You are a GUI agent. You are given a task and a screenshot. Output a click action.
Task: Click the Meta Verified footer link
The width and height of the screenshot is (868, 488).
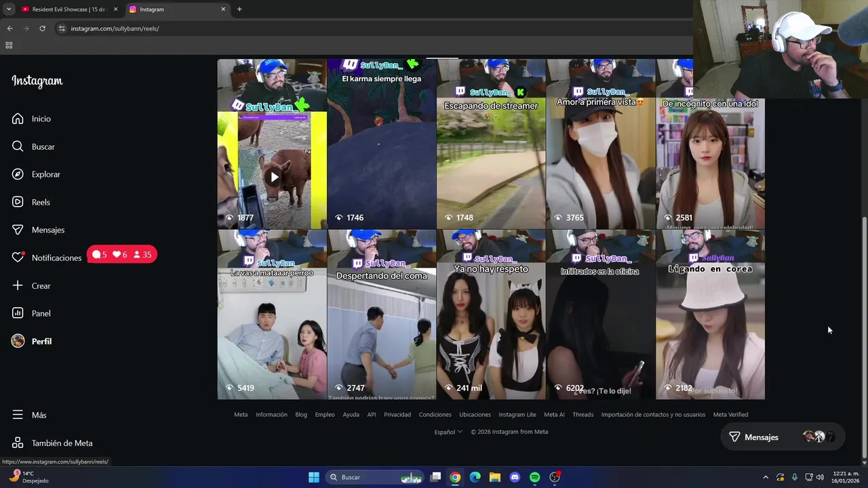(730, 415)
